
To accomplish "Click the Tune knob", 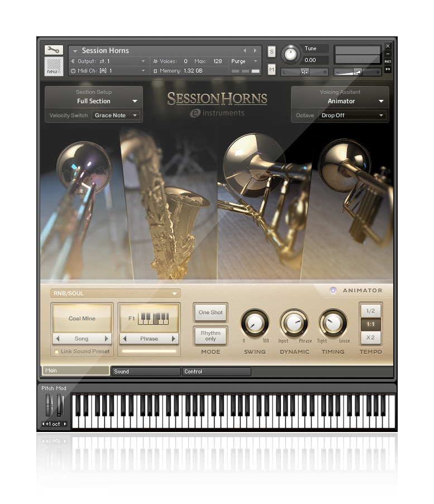I will [290, 54].
